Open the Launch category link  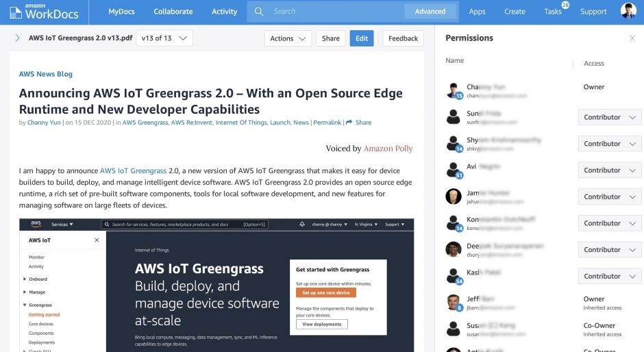pyautogui.click(x=280, y=123)
